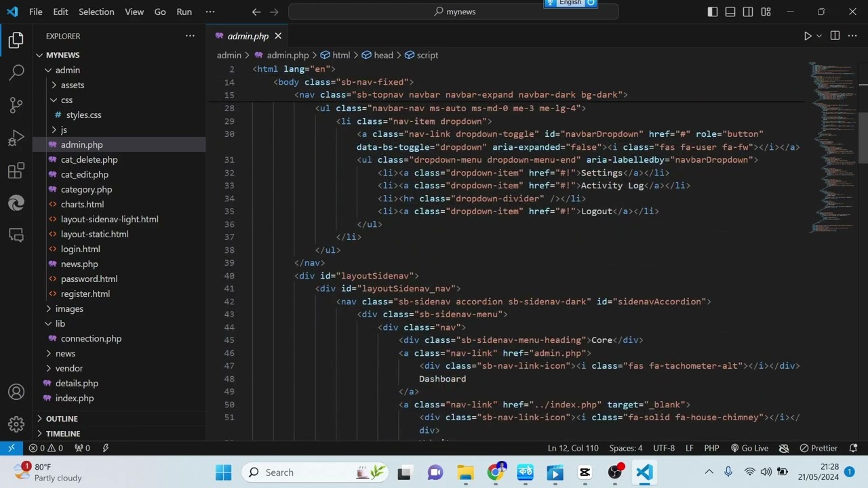Open the Microsoft Edge Tools activity icon
This screenshot has width=868, height=488.
[16, 203]
